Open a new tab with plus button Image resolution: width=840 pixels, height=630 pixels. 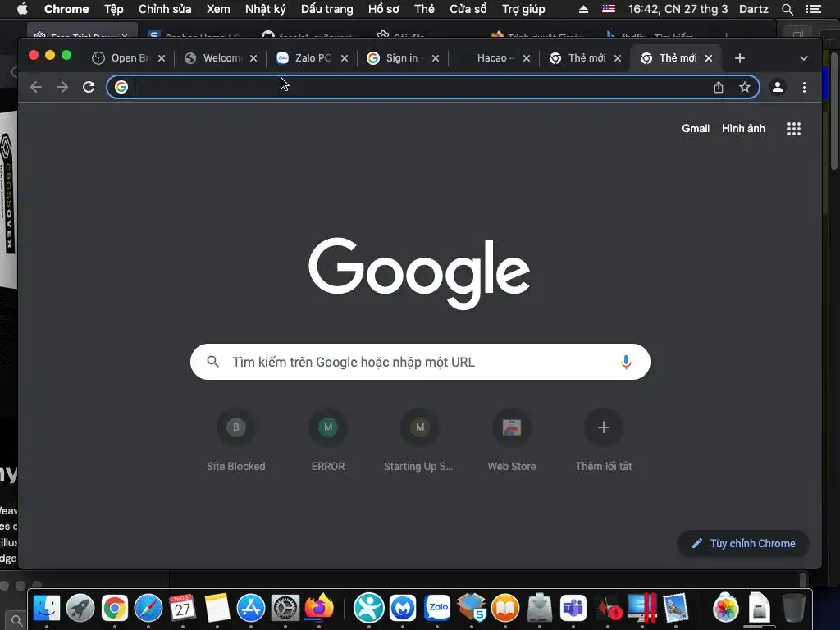coord(740,58)
